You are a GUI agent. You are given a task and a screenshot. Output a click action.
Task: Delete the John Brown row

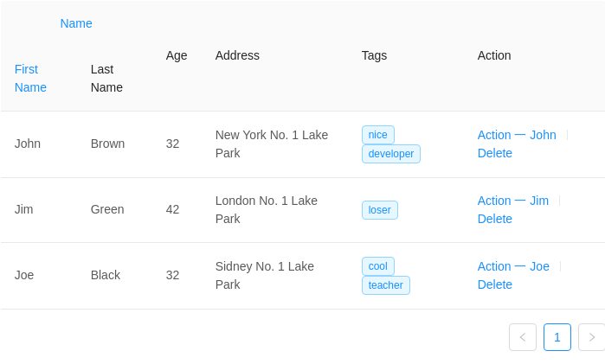(495, 153)
